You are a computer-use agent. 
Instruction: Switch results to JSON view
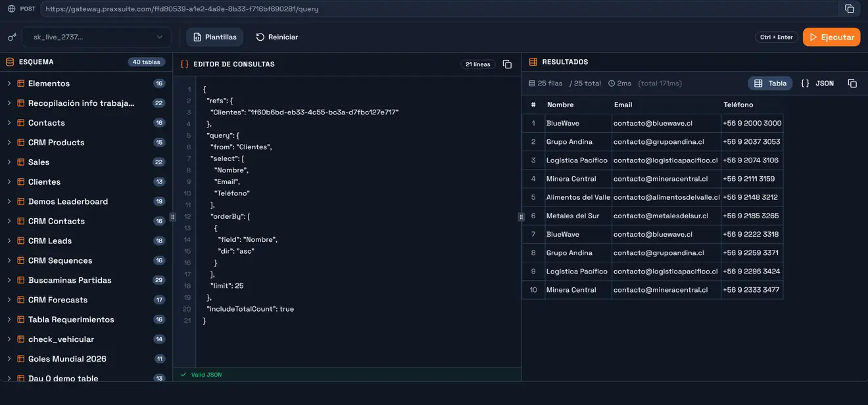click(x=817, y=83)
